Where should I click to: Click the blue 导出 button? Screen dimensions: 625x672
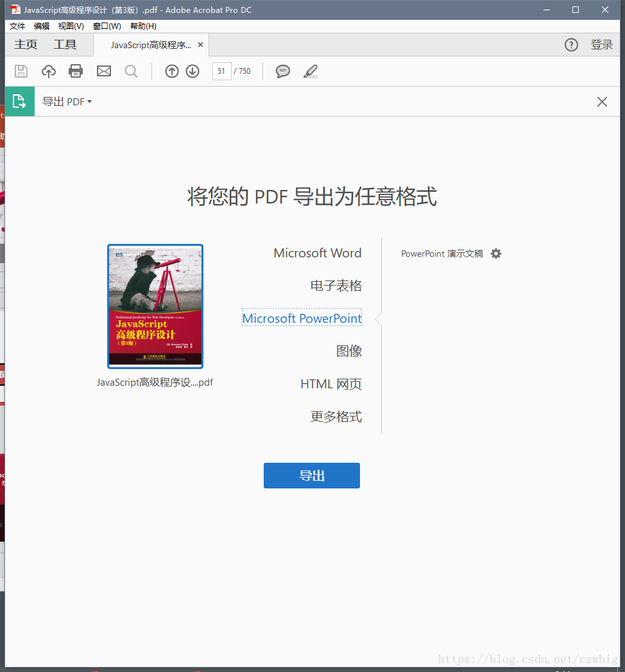pyautogui.click(x=312, y=476)
